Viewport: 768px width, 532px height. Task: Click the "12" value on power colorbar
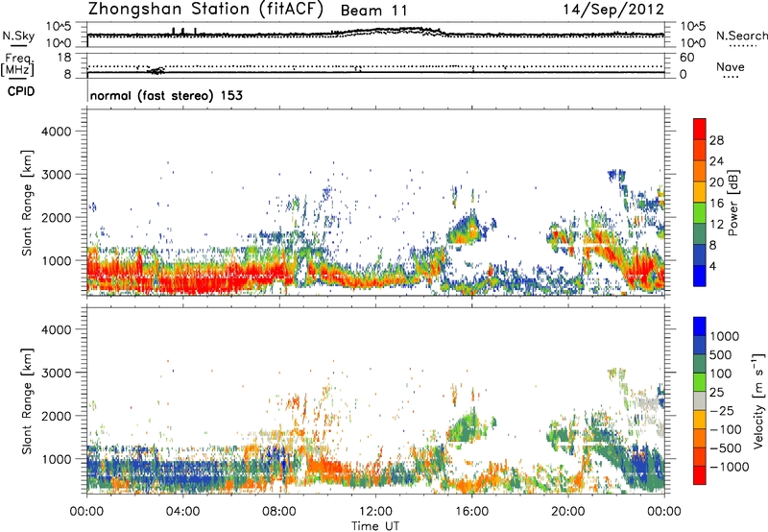[x=716, y=225]
